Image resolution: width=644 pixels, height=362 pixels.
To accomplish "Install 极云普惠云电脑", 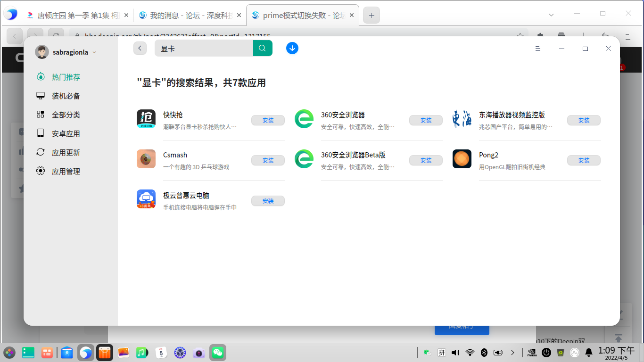I will point(268,201).
